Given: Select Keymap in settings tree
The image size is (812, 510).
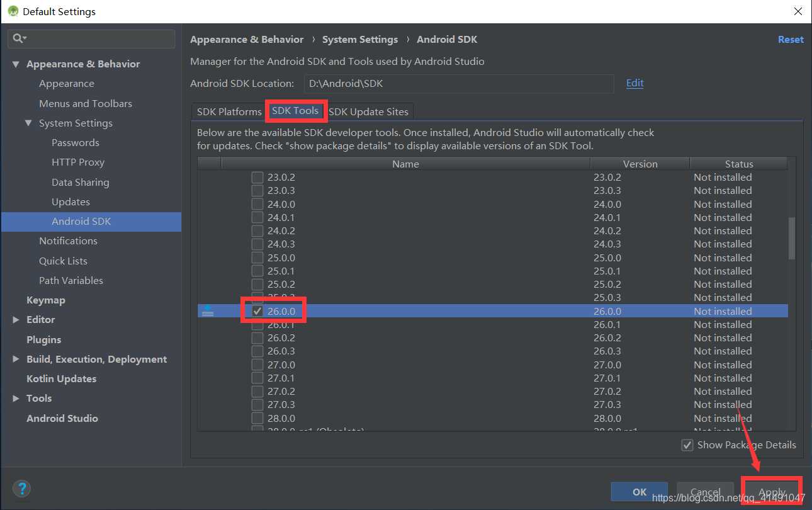Looking at the screenshot, I should (46, 300).
